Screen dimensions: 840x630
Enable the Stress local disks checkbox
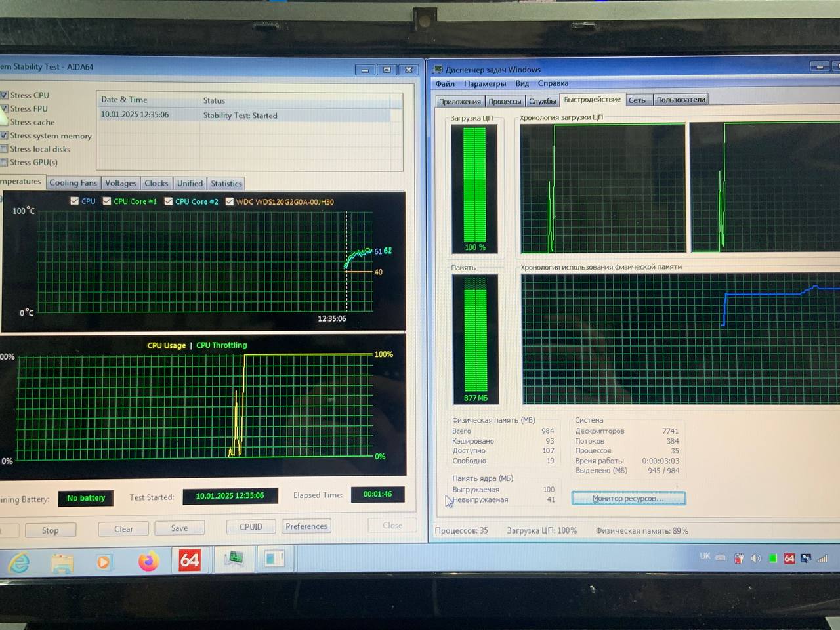tap(4, 149)
